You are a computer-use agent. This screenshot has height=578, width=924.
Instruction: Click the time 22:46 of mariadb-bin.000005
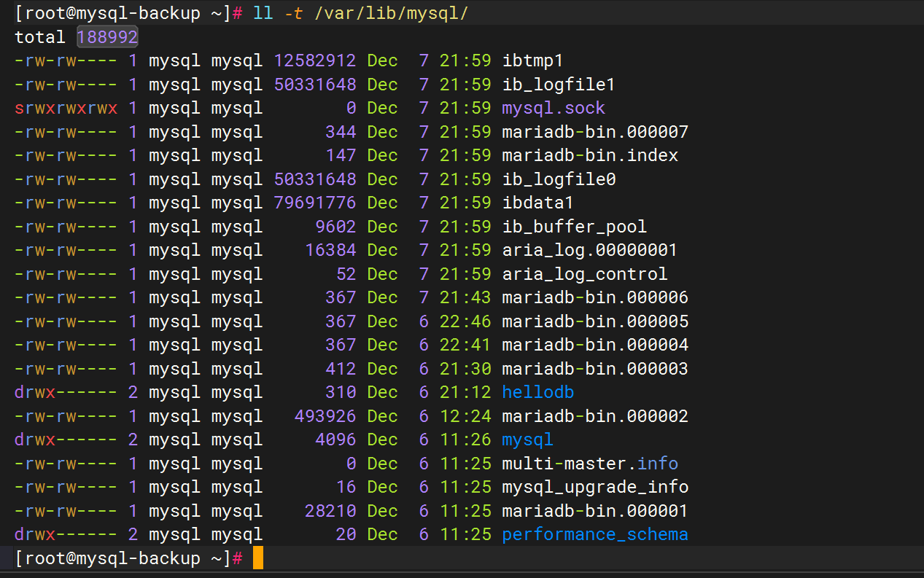coord(465,321)
